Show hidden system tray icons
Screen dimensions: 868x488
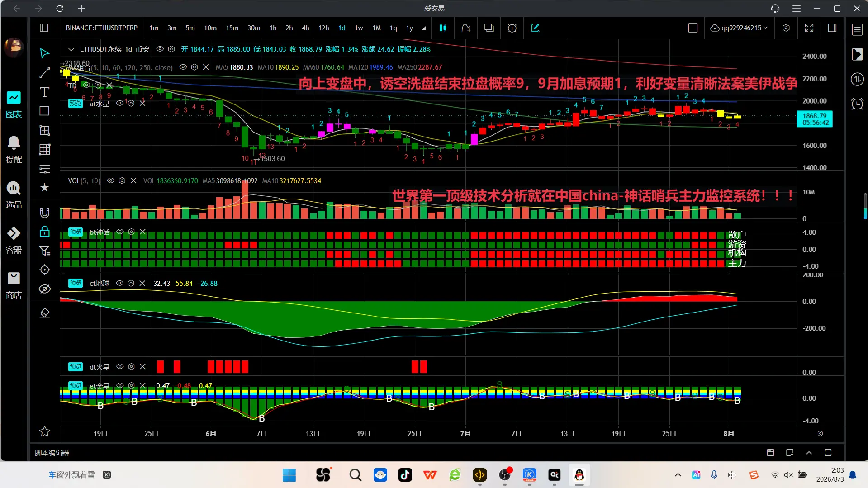(678, 475)
